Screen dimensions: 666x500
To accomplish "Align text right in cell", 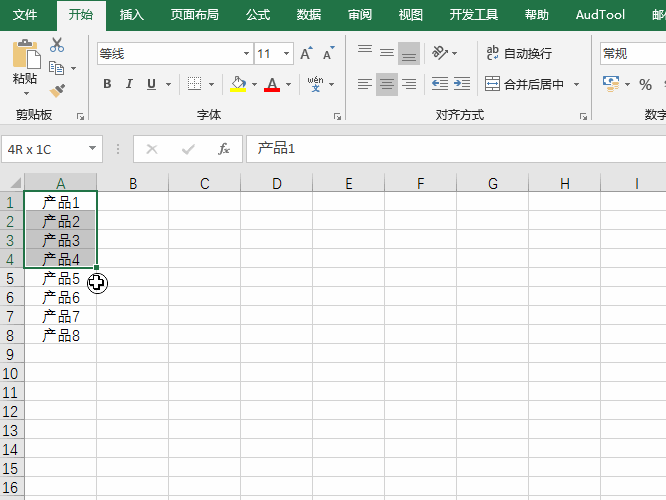I will (x=409, y=84).
